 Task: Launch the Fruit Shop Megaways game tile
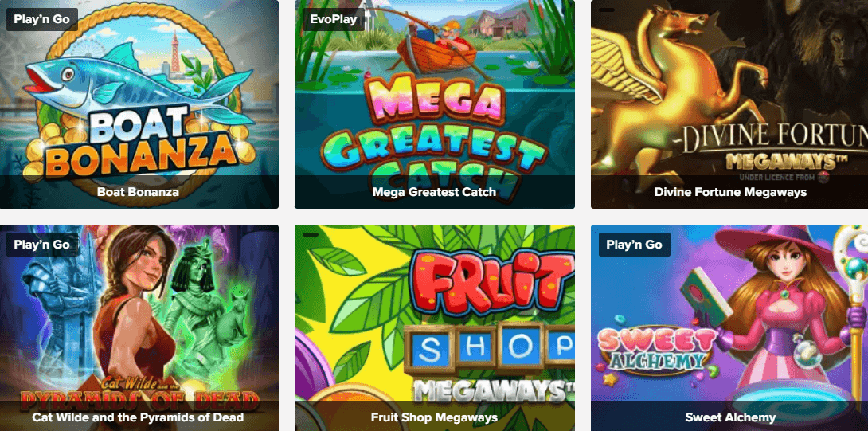pos(435,328)
